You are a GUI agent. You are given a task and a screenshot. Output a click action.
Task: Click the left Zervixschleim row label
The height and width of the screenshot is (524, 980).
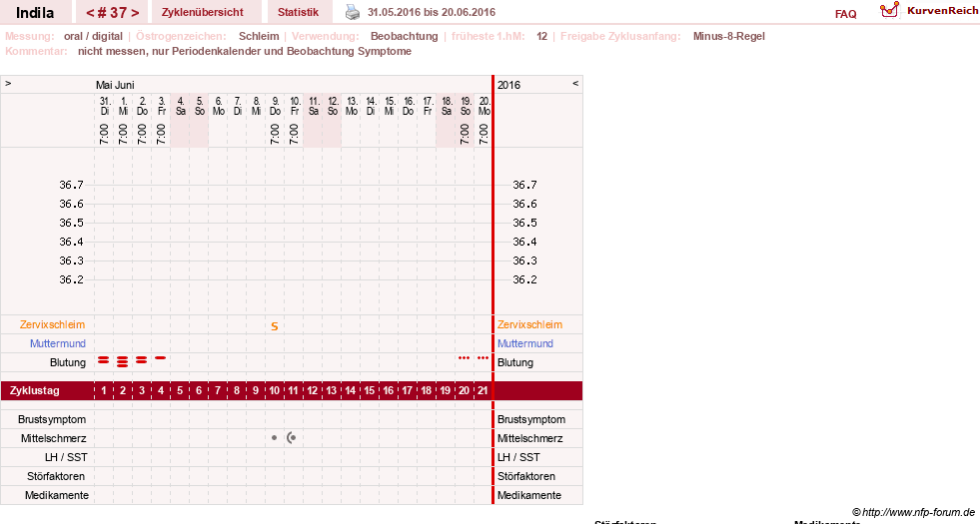[53, 324]
